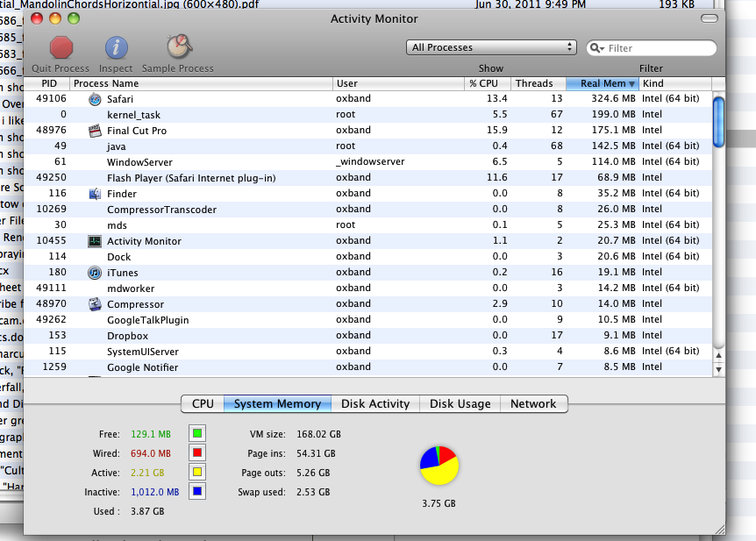Select the GoogleTalkPlugin process row
756x541 pixels.
click(367, 320)
